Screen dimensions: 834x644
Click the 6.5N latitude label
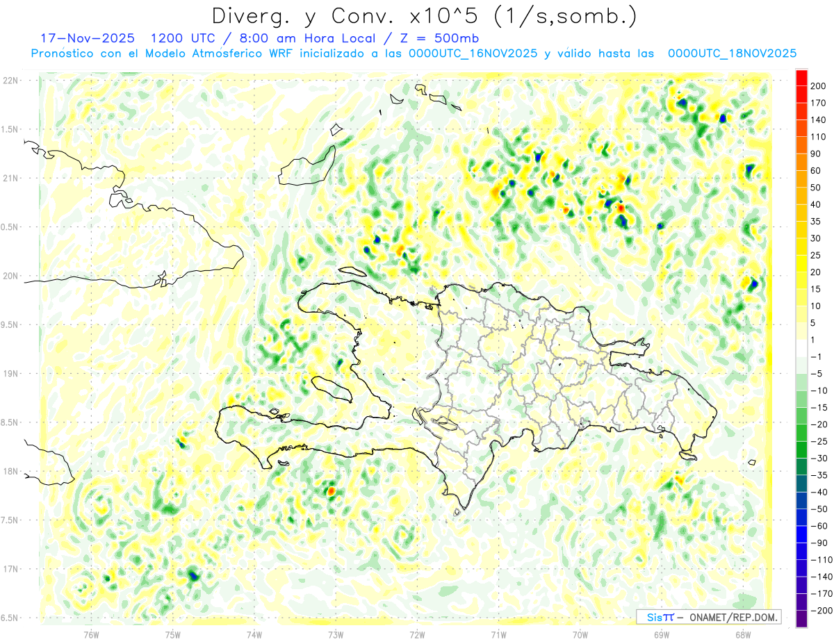point(10,618)
